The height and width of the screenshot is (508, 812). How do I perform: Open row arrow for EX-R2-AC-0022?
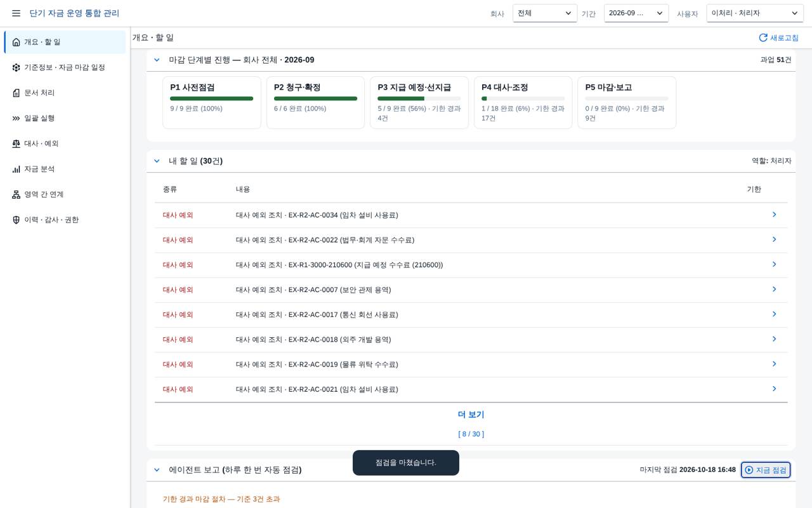tap(774, 239)
